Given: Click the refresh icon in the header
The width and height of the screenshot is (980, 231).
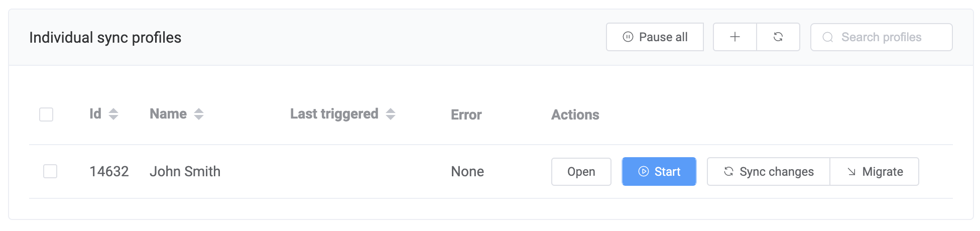Looking at the screenshot, I should [x=778, y=37].
